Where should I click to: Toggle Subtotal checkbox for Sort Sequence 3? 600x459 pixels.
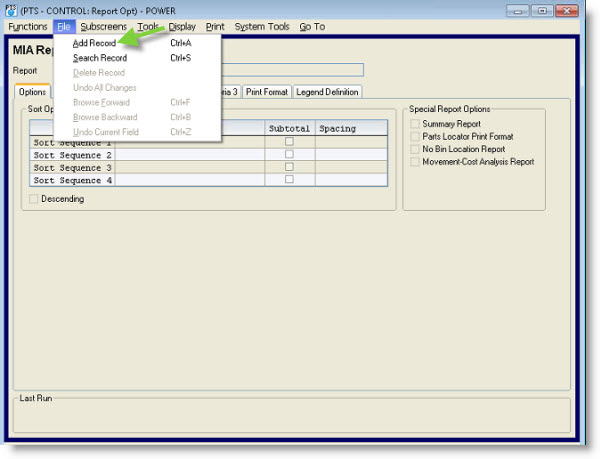[x=289, y=167]
